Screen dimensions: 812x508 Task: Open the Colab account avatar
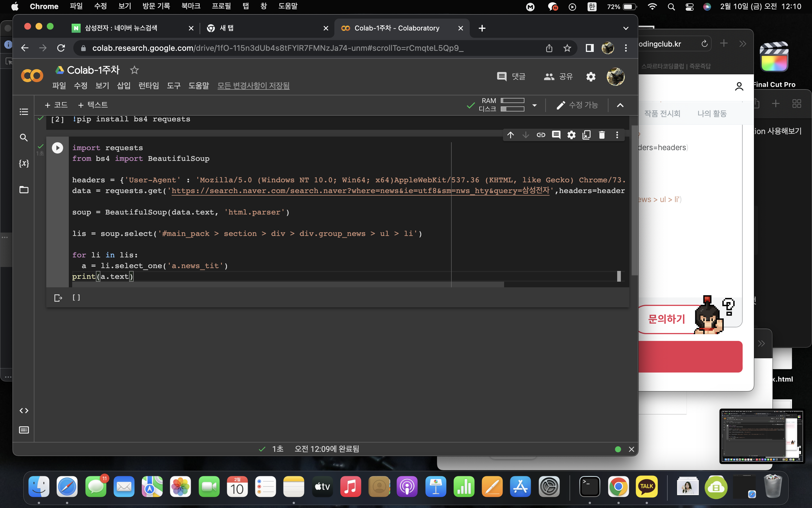click(x=615, y=77)
